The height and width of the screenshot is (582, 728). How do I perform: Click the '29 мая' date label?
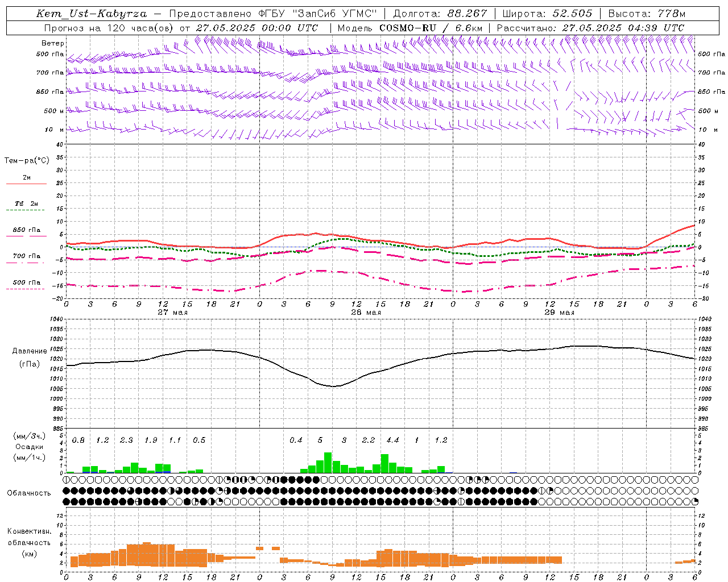[560, 313]
